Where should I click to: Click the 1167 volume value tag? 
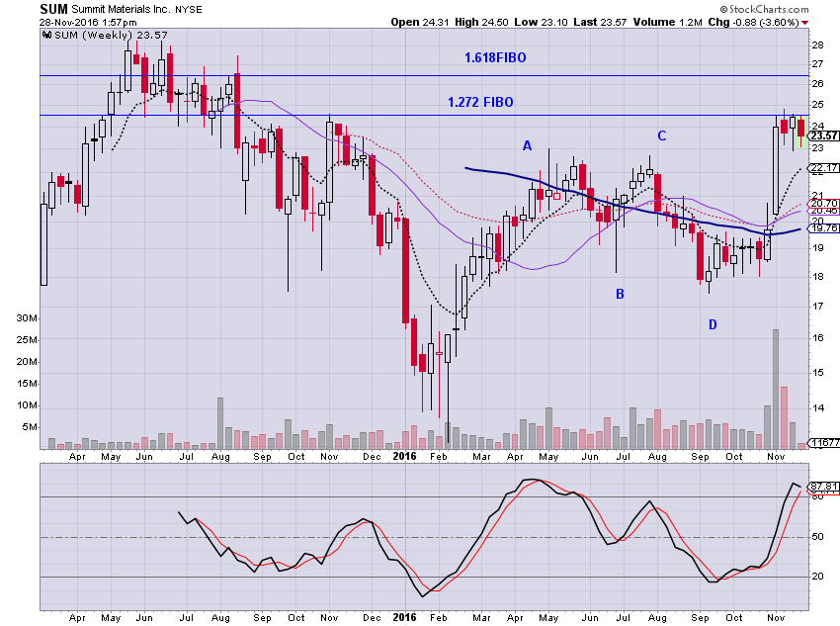[x=824, y=443]
